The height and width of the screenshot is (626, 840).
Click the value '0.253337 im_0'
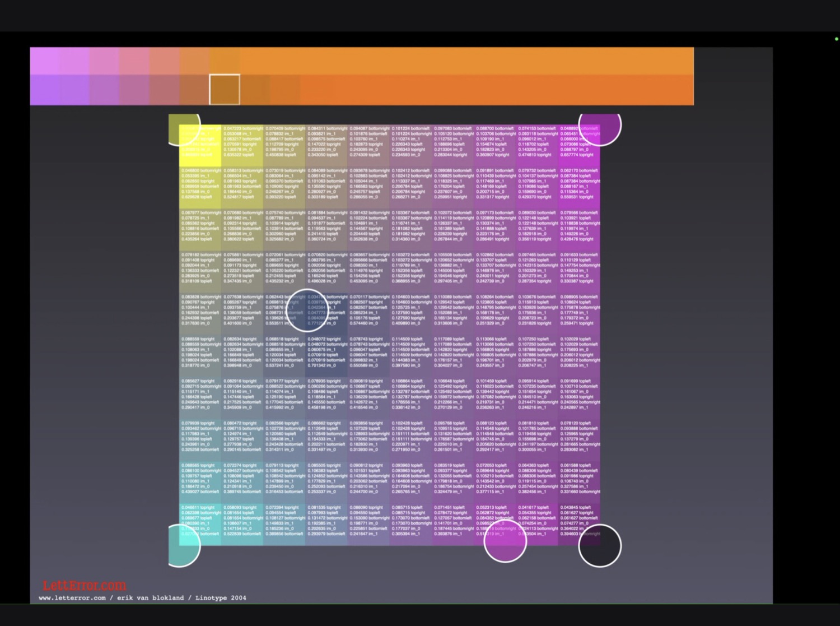click(x=322, y=491)
